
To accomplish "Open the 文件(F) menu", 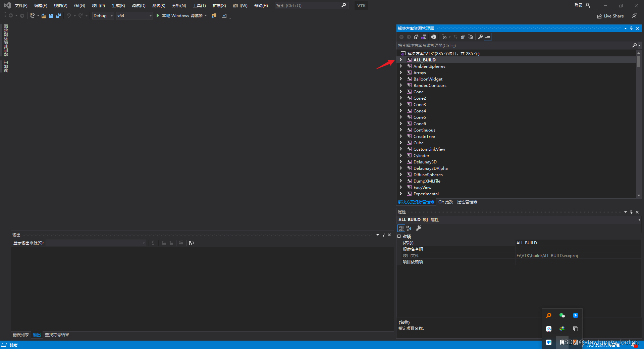I will (x=21, y=6).
